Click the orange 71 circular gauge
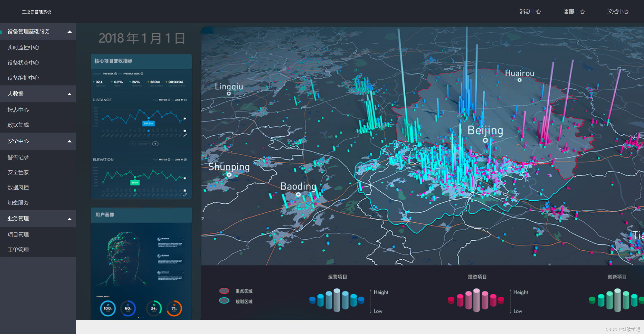644x334 pixels. [x=174, y=308]
